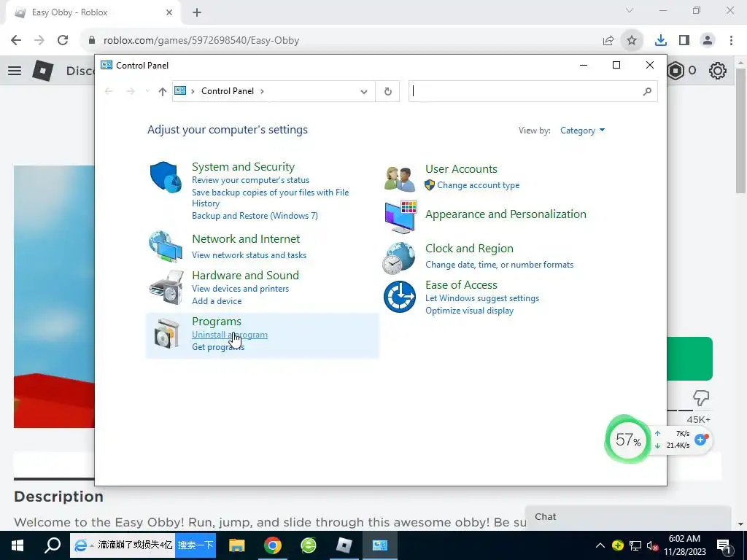The width and height of the screenshot is (747, 560).
Task: Dislike the game with thumbs down
Action: (x=701, y=397)
